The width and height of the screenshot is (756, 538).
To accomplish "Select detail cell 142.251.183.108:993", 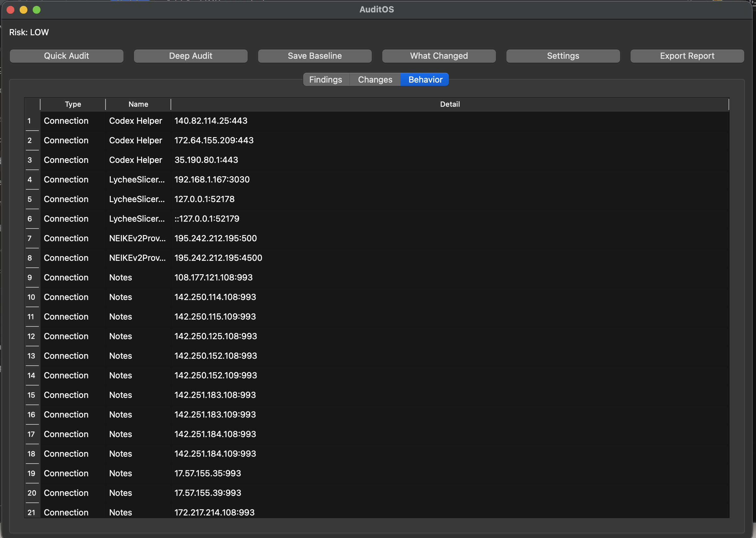I will tap(450, 395).
